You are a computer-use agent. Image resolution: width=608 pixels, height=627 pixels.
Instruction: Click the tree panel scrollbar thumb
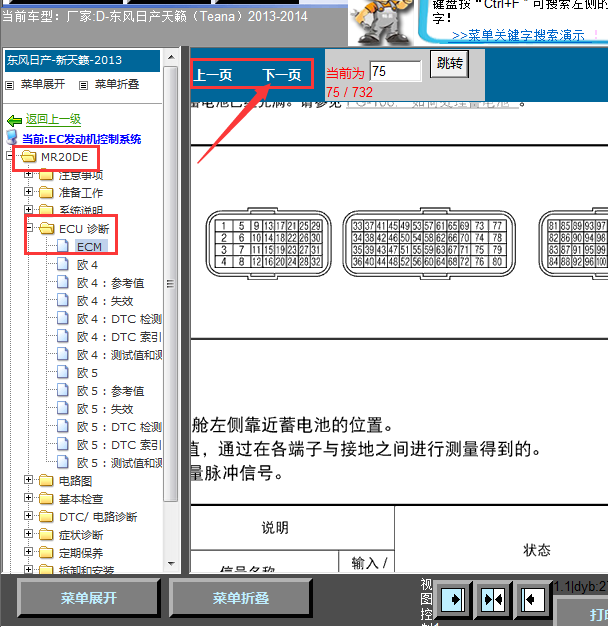[171, 284]
